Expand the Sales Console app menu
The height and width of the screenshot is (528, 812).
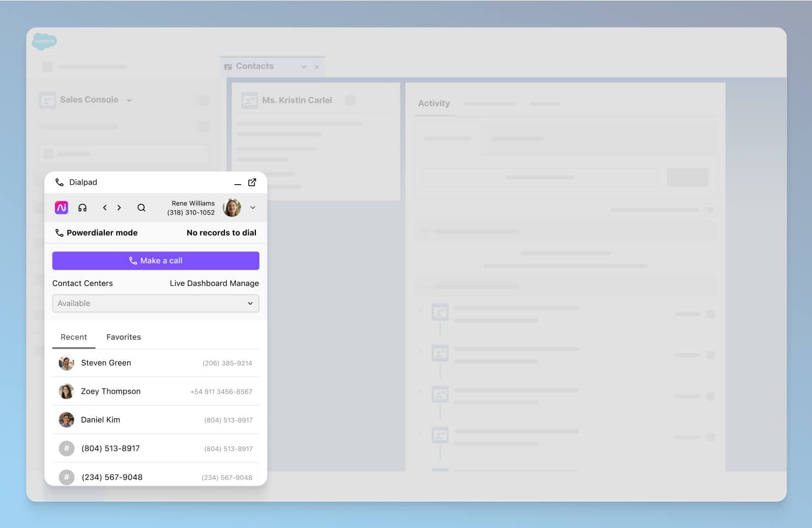point(129,100)
